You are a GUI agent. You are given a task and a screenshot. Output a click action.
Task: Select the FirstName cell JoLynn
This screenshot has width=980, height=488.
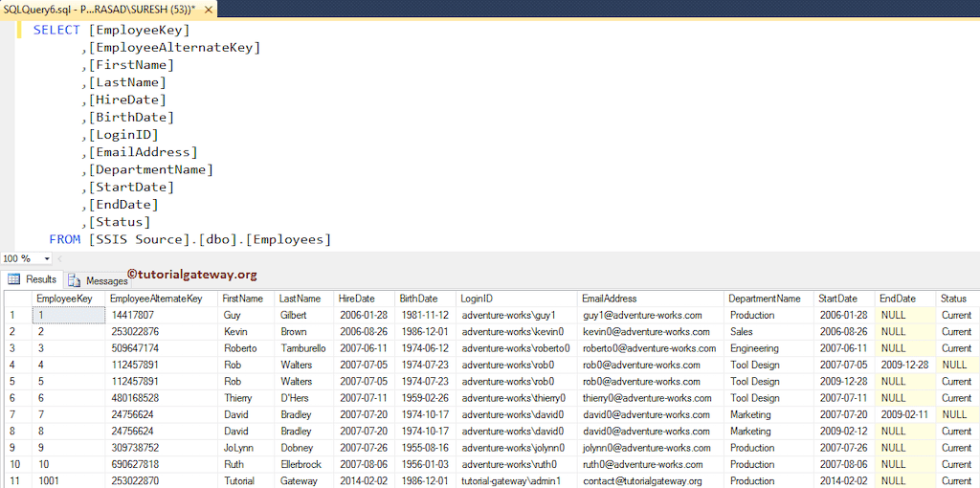pos(246,448)
